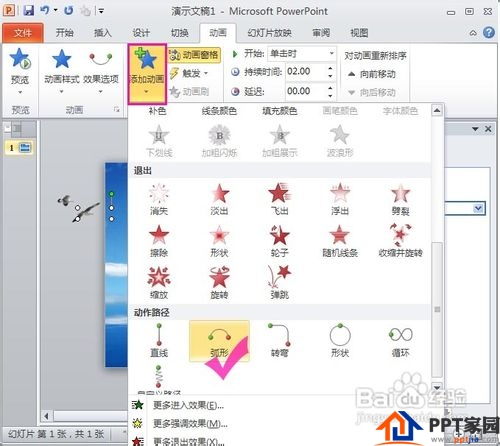Open PowerPoint Help question mark
The image size is (500, 446).
[489, 32]
